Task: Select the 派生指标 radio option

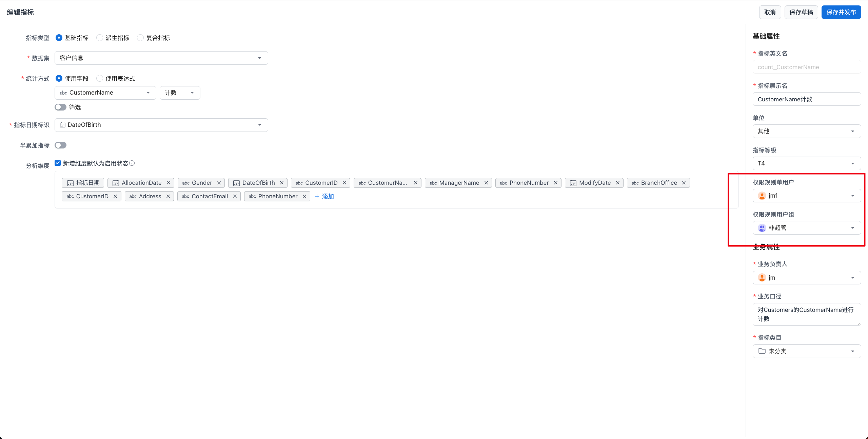Action: (100, 38)
